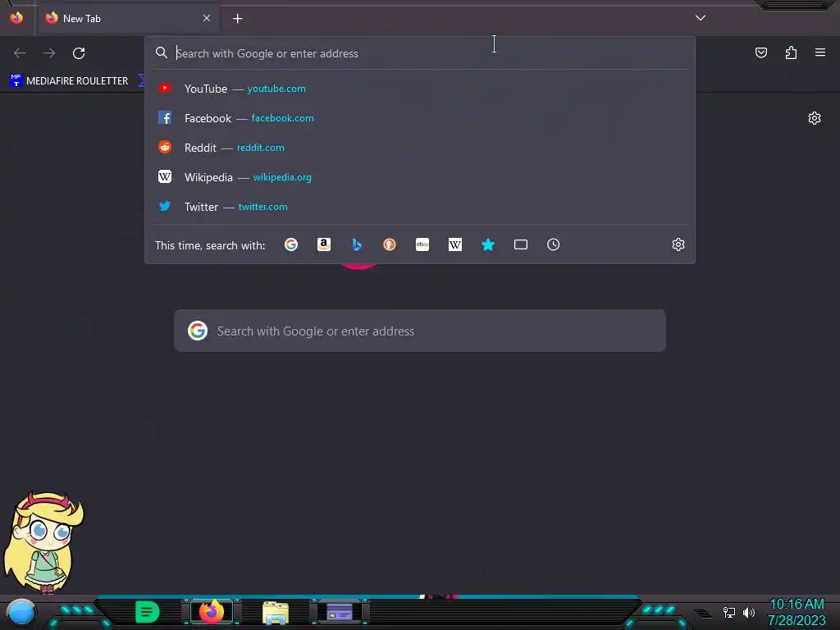Search in open Tabs icon

521,244
